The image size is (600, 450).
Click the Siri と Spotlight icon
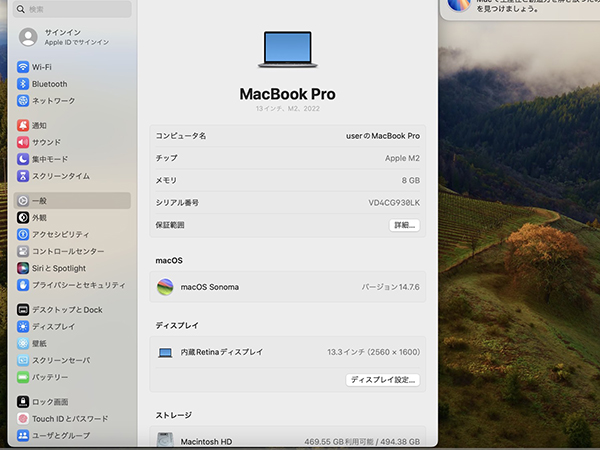pos(23,268)
